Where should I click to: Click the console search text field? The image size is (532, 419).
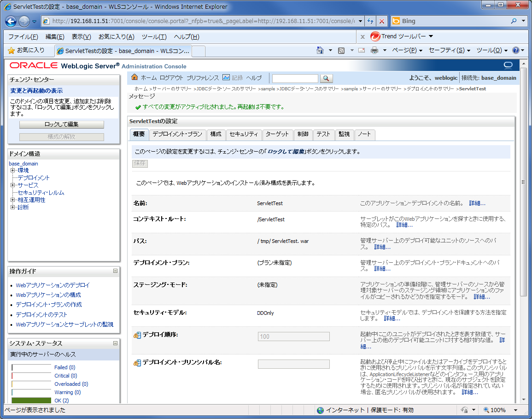295,78
